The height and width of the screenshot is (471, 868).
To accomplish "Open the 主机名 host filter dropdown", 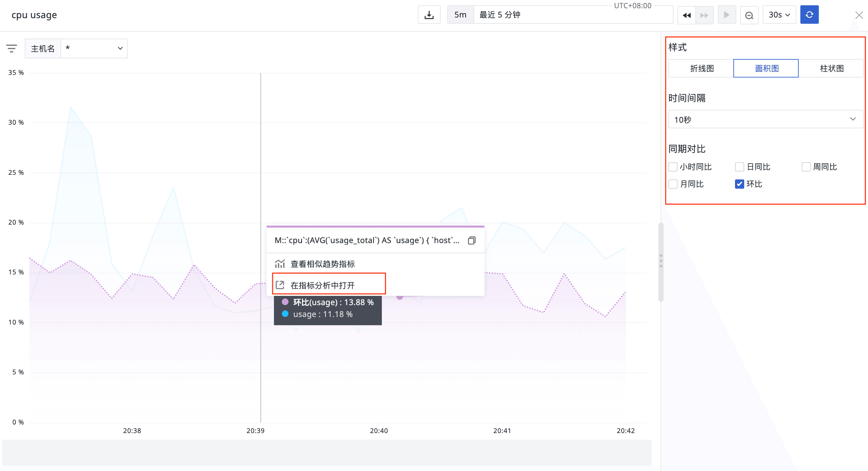I will point(94,48).
